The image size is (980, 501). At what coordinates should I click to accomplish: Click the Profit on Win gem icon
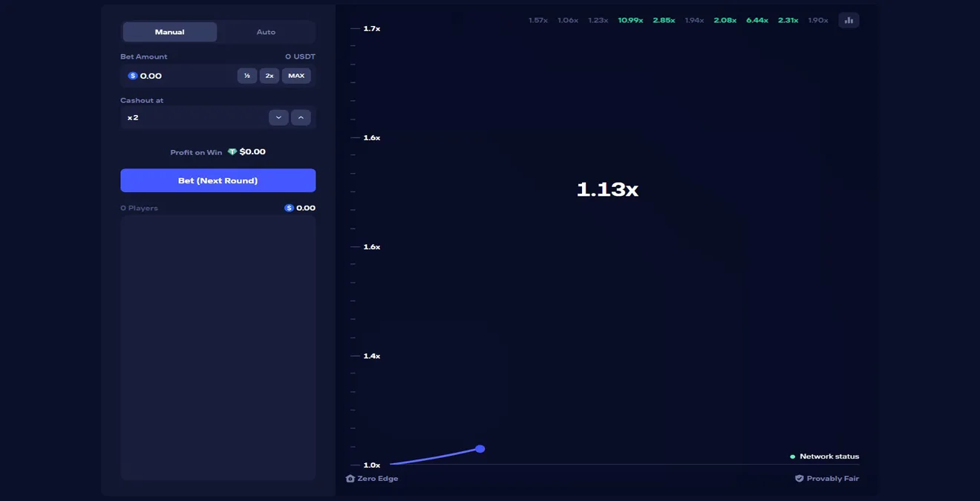pos(232,152)
